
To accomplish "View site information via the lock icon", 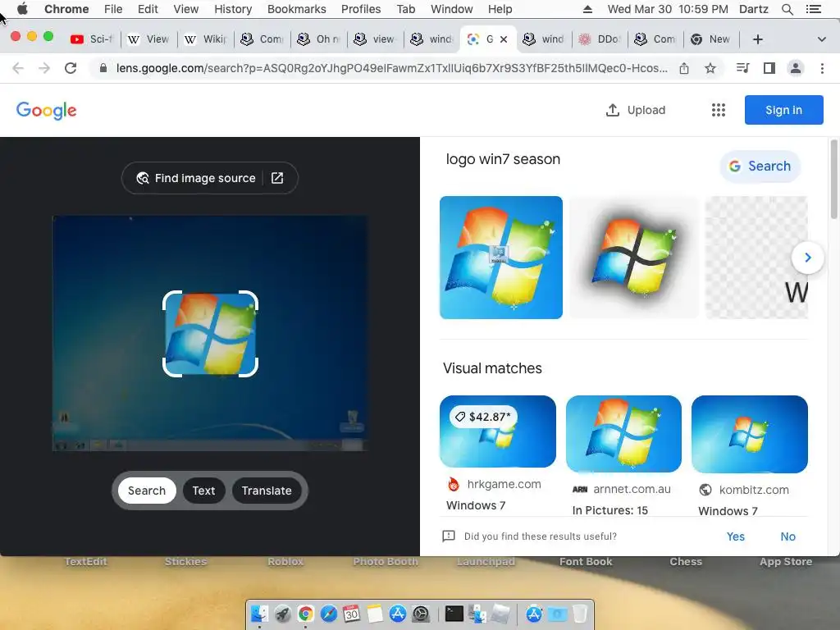I will (x=103, y=68).
